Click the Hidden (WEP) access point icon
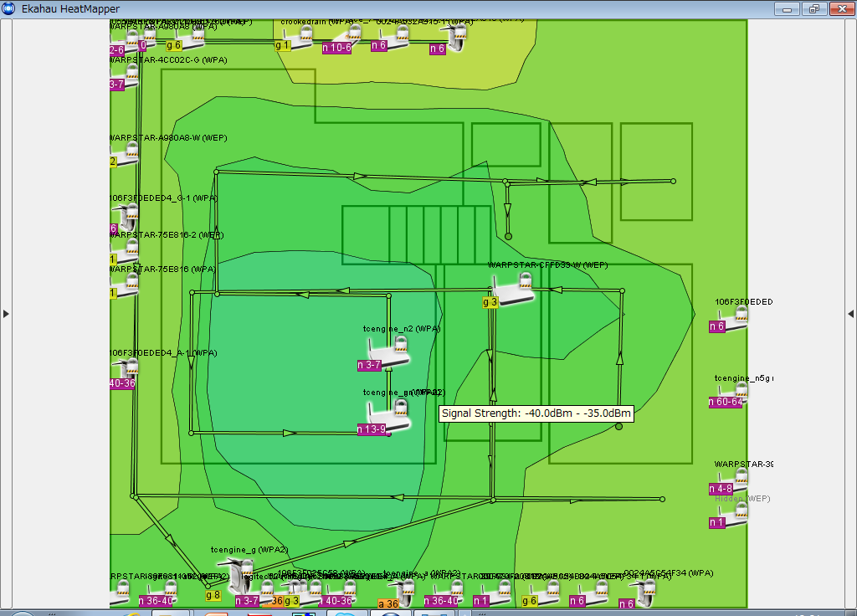Viewport: 857px width, 616px height. (732, 515)
